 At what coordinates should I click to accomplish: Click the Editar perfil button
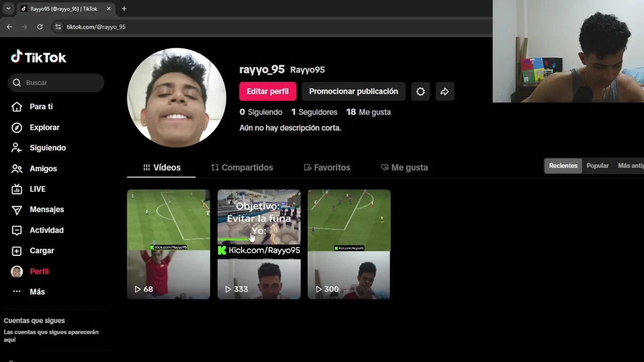pos(268,92)
